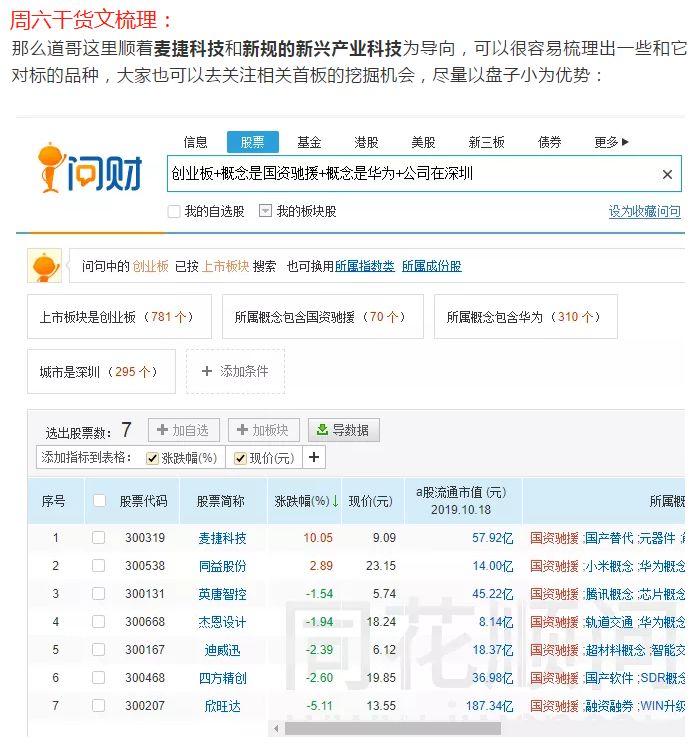Image resolution: width=699 pixels, height=745 pixels.
Task: Click the stock code 300319
Action: pyautogui.click(x=145, y=538)
